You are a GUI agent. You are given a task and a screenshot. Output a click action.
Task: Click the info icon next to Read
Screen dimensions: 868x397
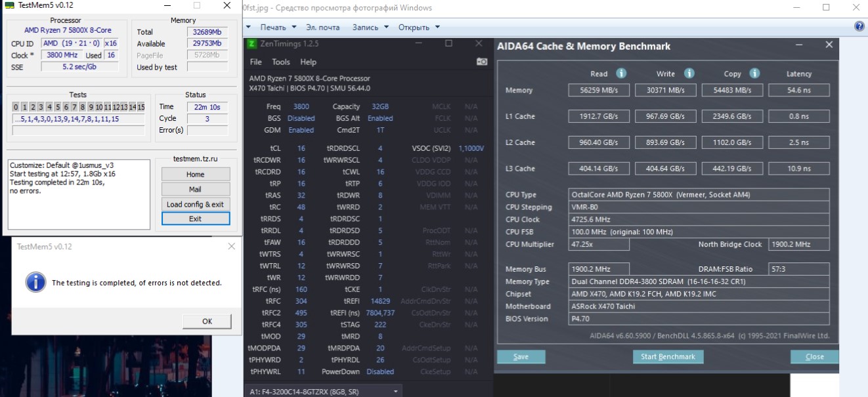(620, 73)
